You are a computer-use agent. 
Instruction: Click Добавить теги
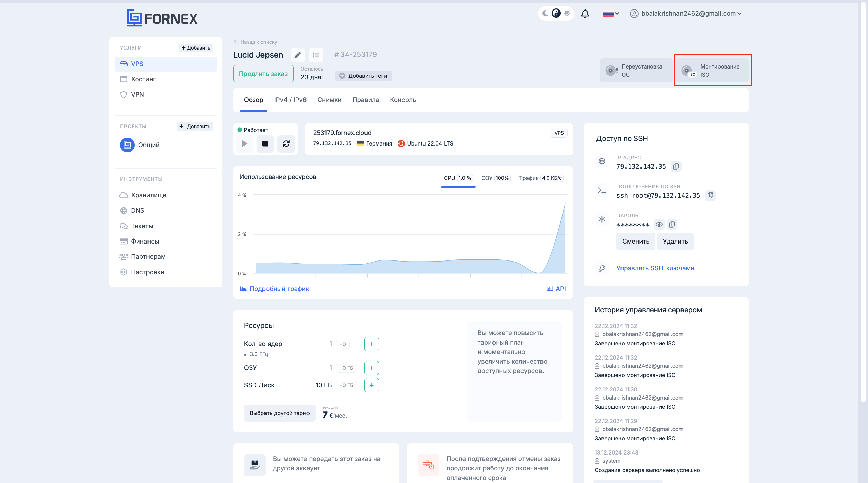pos(363,76)
